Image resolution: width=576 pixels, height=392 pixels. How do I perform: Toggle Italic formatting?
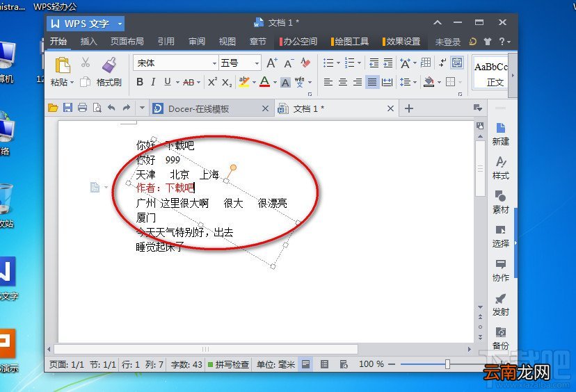(153, 82)
